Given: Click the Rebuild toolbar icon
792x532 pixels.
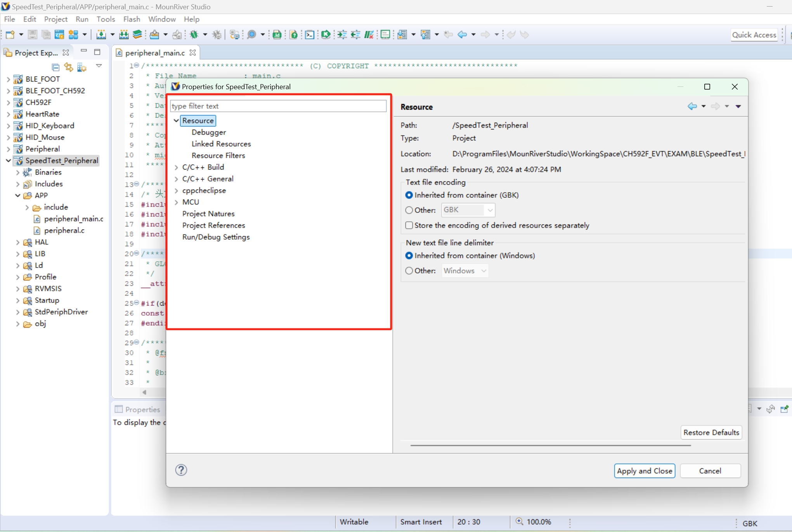Looking at the screenshot, I should coord(124,35).
